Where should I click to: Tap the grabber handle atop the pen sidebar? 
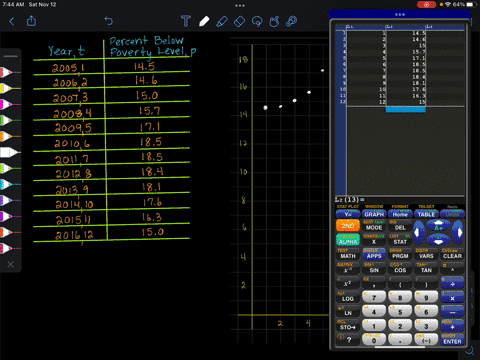click(x=11, y=56)
